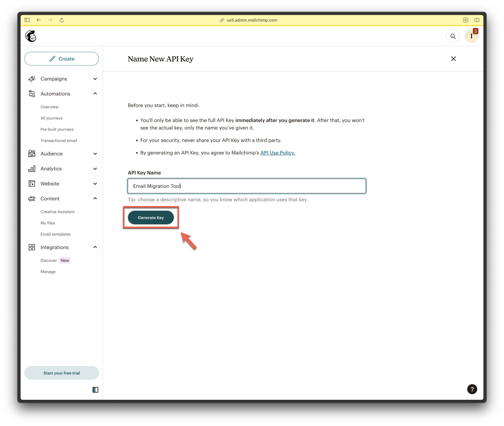
Task: Expand the Campaigns section chevron
Action: (95, 79)
